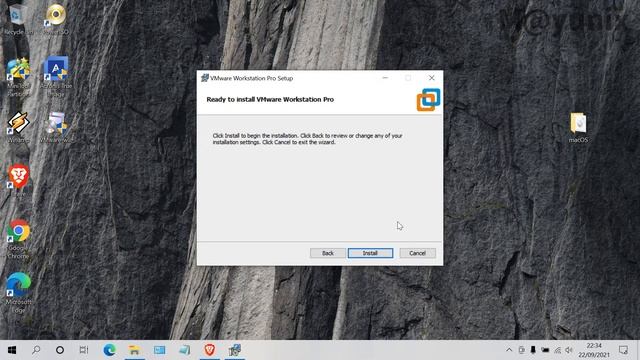Select the MiniTool Partition desktop shortcut
This screenshot has width=640, height=360.
pyautogui.click(x=18, y=78)
